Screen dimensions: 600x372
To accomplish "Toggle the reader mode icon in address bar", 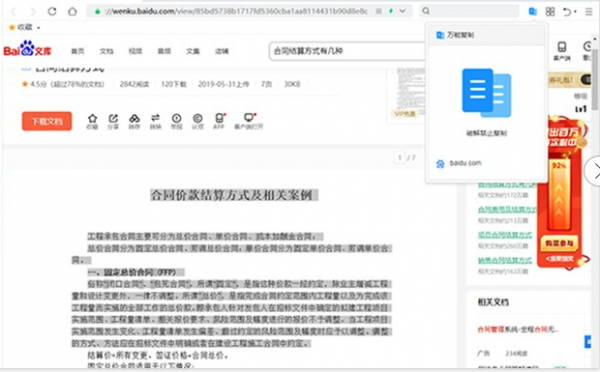I will click(x=378, y=11).
